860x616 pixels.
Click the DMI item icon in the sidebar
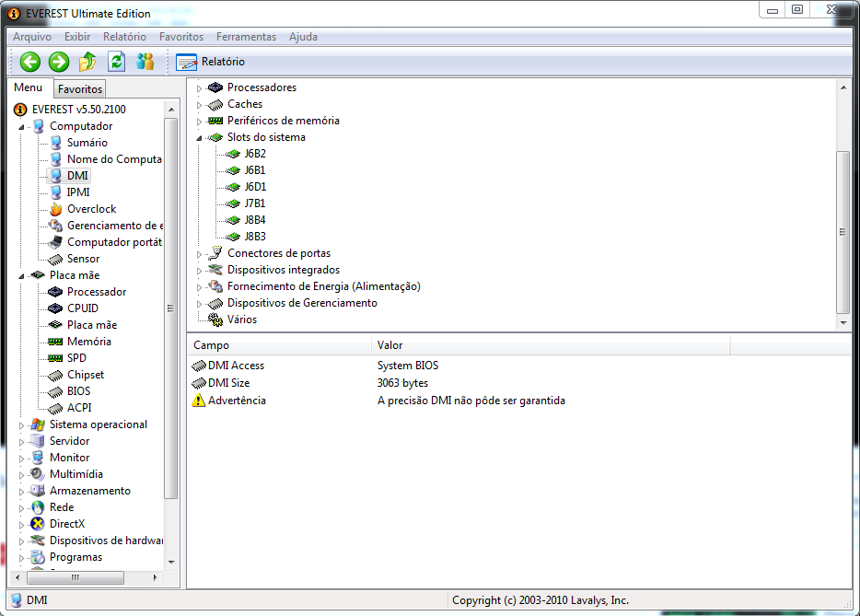[55, 176]
